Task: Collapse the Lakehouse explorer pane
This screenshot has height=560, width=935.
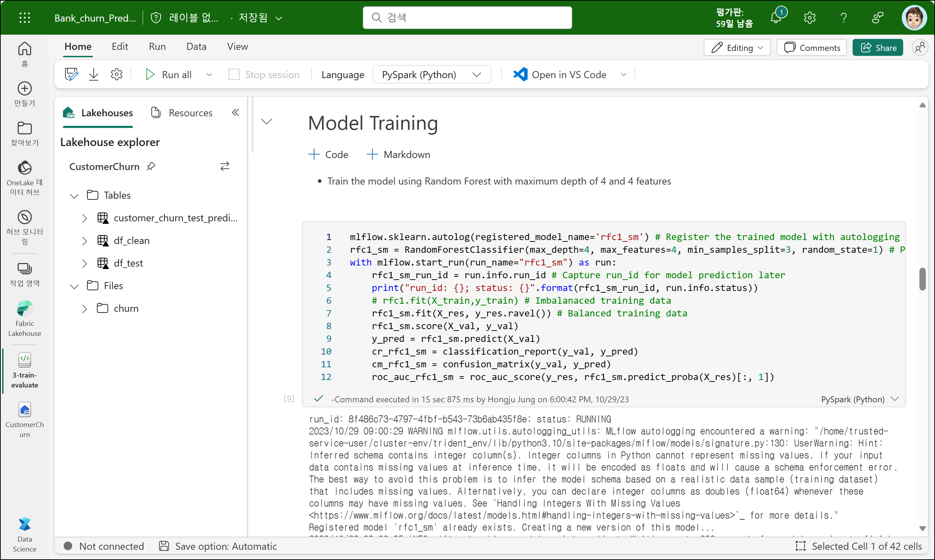Action: (x=235, y=112)
